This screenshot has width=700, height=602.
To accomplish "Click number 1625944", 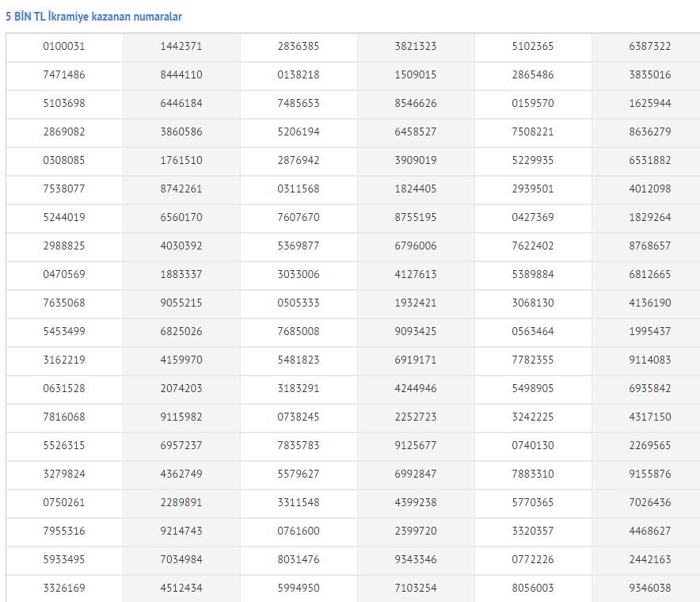I will (x=650, y=103).
